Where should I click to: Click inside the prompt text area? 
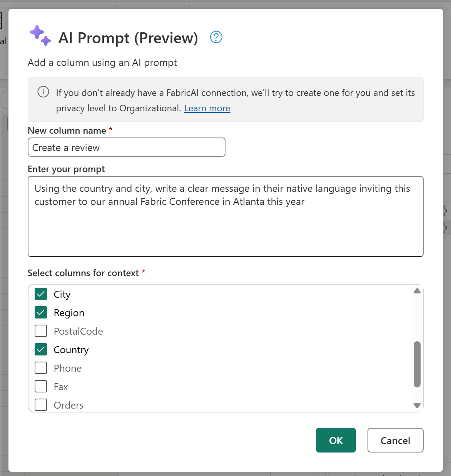pyautogui.click(x=225, y=216)
